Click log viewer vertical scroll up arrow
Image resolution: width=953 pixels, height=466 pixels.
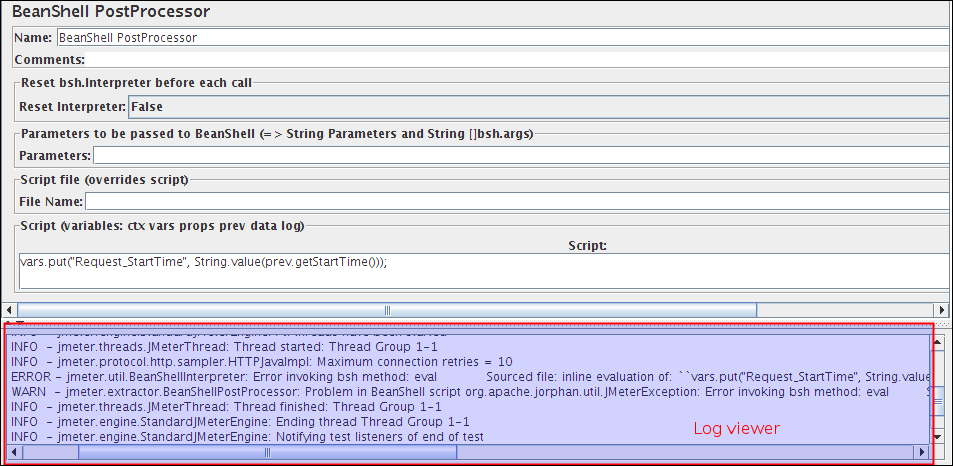click(938, 344)
